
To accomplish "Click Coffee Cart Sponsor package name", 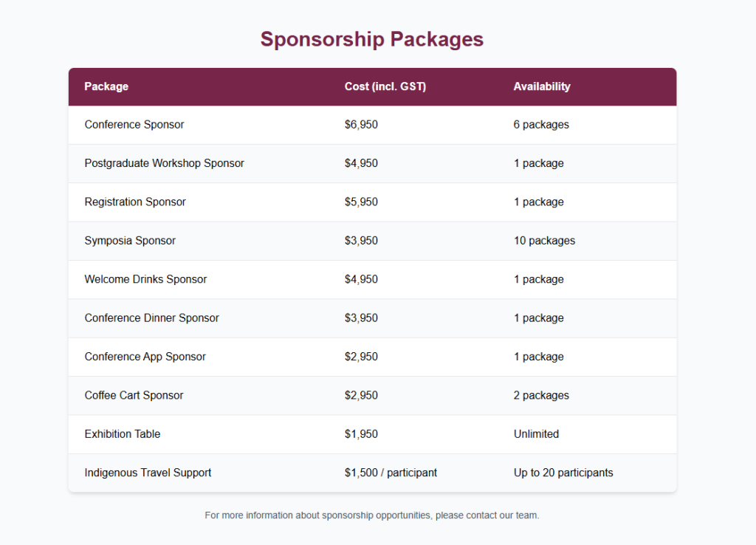I will (134, 396).
